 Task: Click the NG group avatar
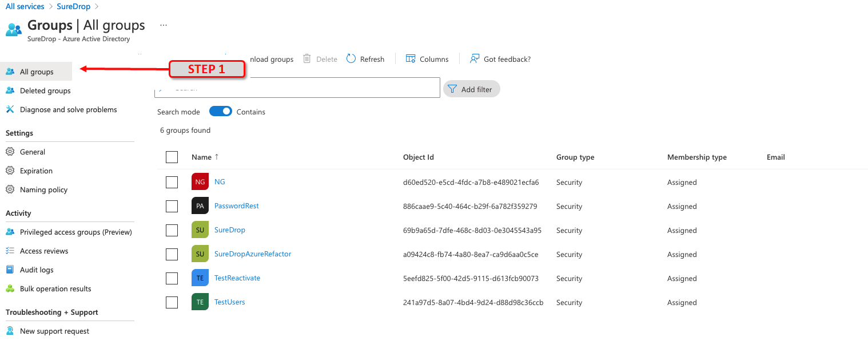(x=200, y=182)
